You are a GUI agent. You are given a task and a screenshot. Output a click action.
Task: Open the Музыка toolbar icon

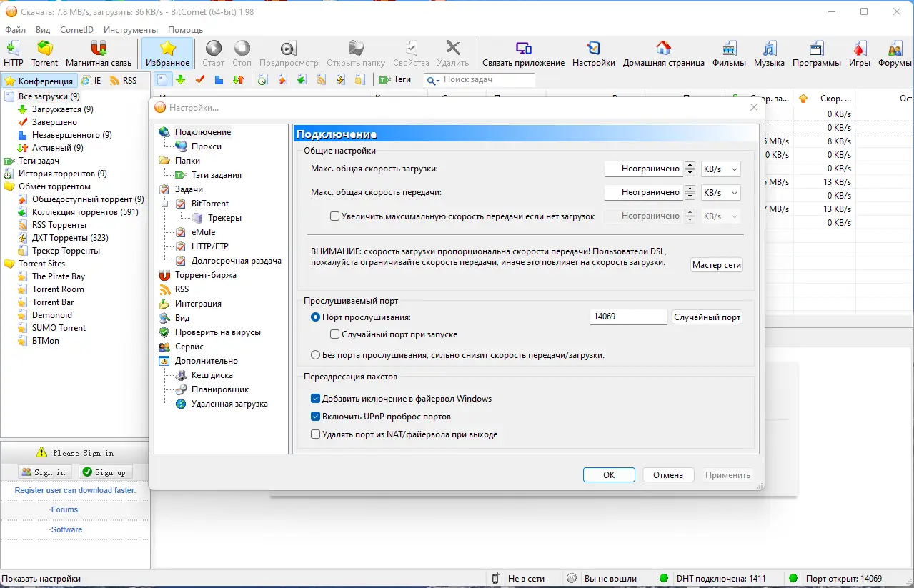click(769, 54)
